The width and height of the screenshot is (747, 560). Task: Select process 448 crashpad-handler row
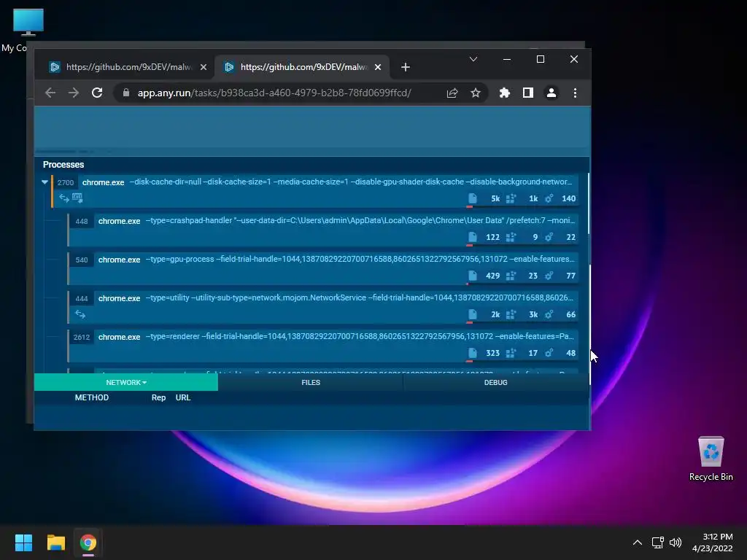[323, 229]
